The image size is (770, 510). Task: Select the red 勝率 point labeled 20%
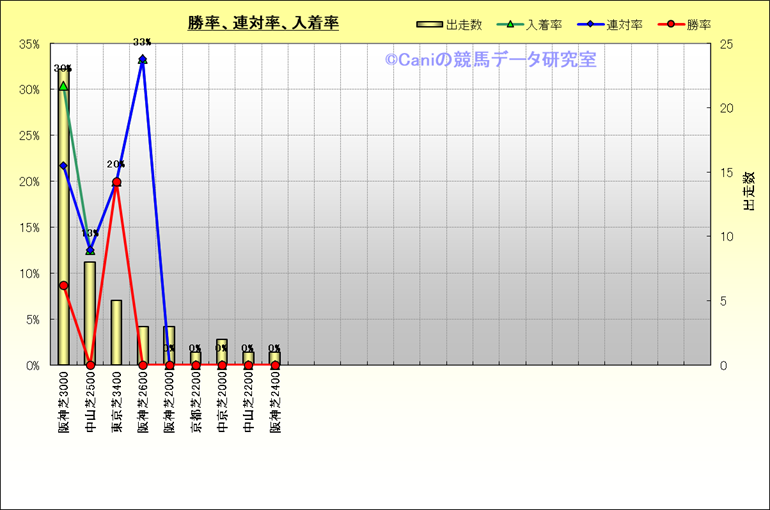pos(116,182)
